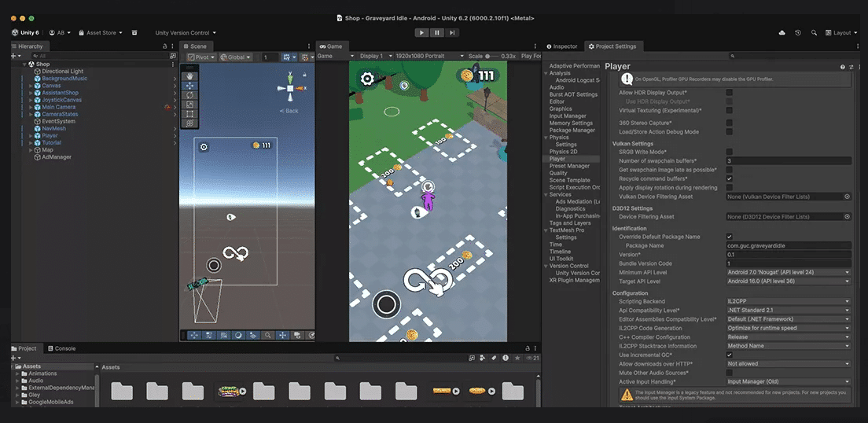Enable Allow HDR Display Output checkbox
The width and height of the screenshot is (868, 423).
coord(730,93)
